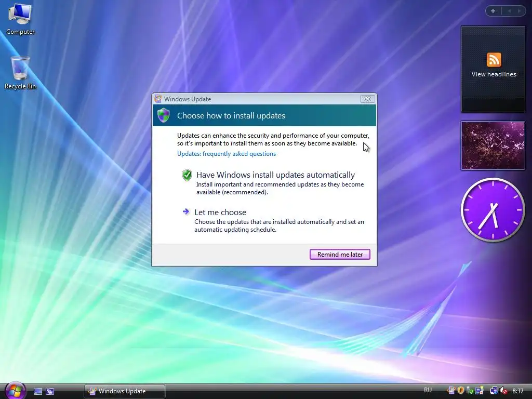Click View headlines in feed gadget
This screenshot has height=399, width=532.
pyautogui.click(x=494, y=74)
